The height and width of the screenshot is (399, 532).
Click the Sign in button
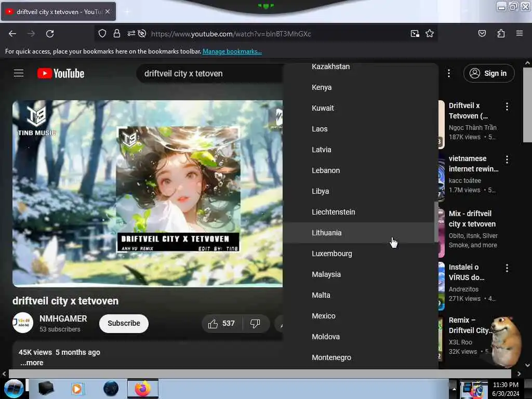[x=489, y=73]
